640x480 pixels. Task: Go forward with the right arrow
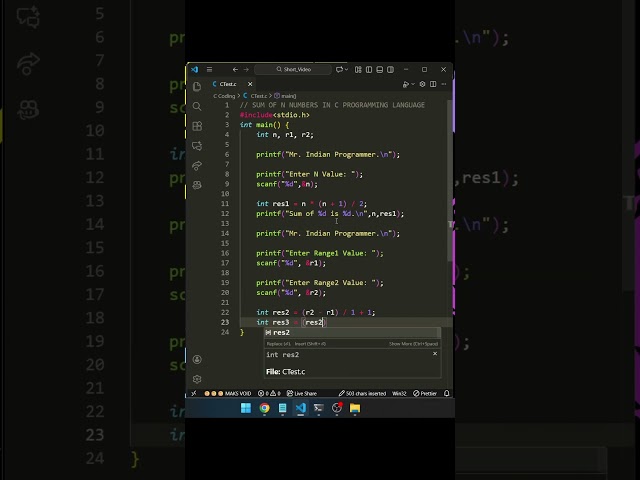(x=246, y=69)
